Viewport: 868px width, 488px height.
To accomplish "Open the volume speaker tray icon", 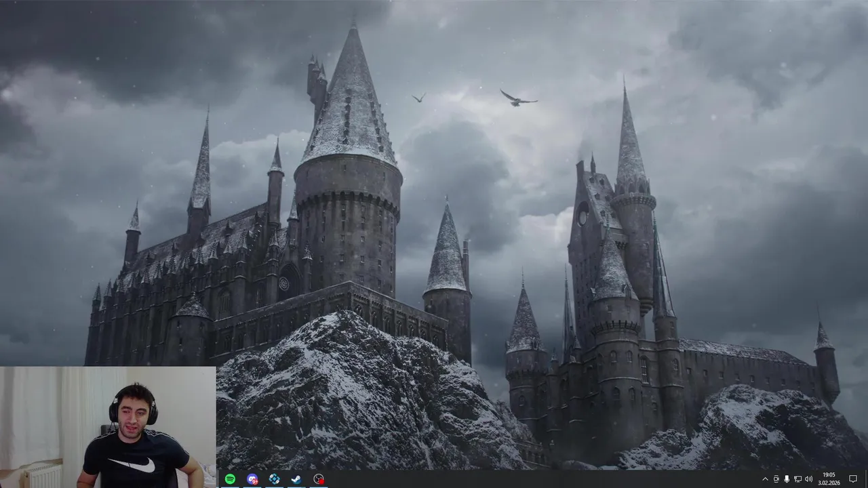I will tap(808, 479).
